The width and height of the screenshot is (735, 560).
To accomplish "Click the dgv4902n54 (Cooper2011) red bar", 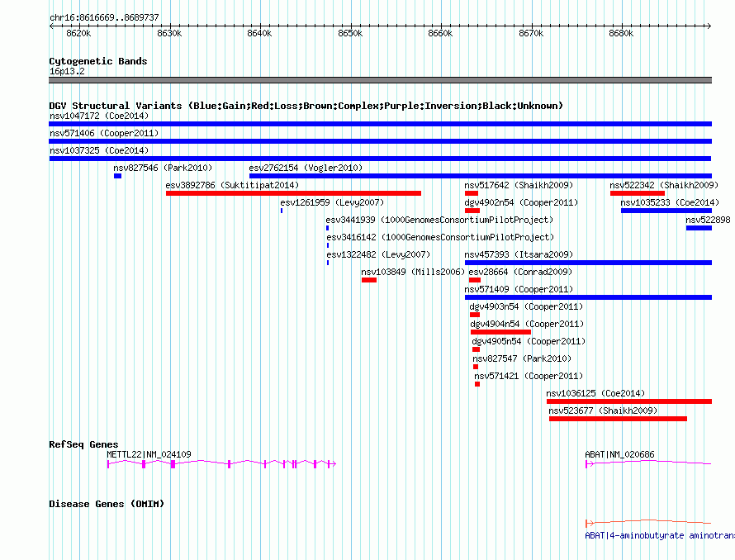I will [x=472, y=211].
